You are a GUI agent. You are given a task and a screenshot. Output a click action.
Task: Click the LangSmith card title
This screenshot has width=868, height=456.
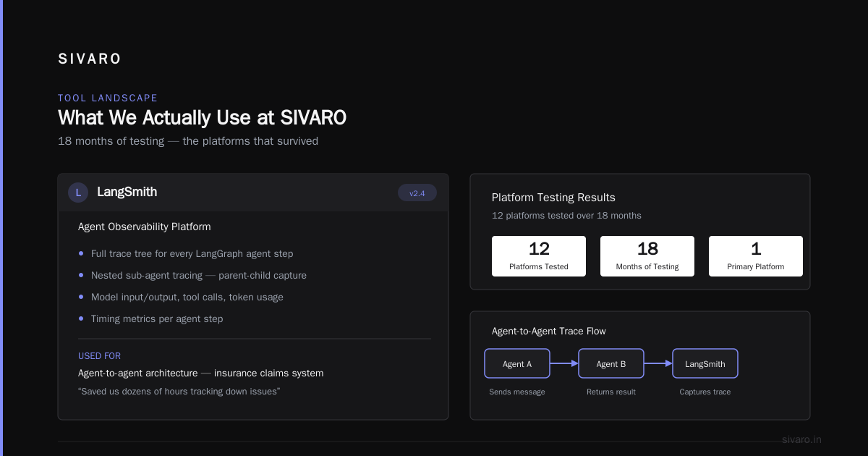click(127, 193)
